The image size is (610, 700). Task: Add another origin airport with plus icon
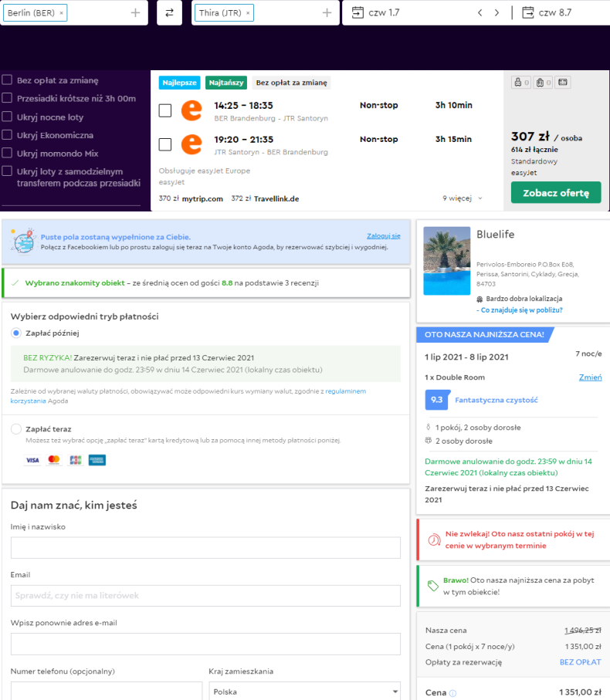tap(135, 13)
